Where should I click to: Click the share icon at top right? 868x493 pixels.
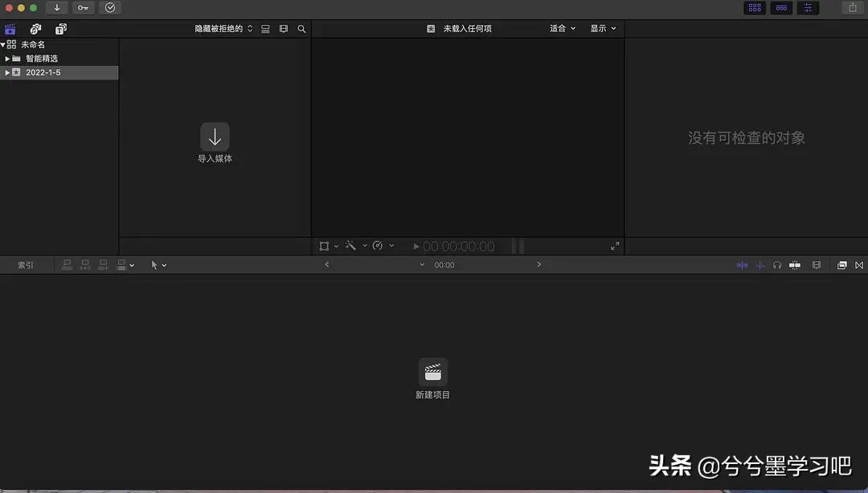[851, 7]
